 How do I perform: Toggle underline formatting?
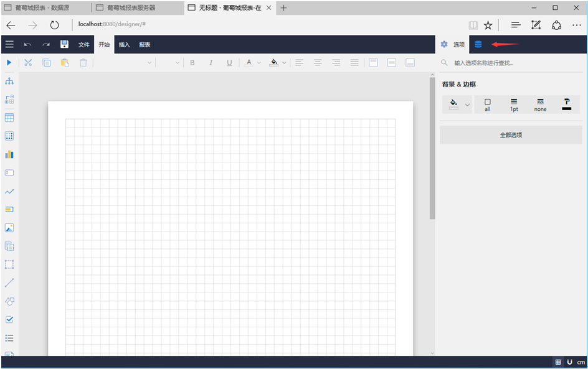click(x=229, y=63)
